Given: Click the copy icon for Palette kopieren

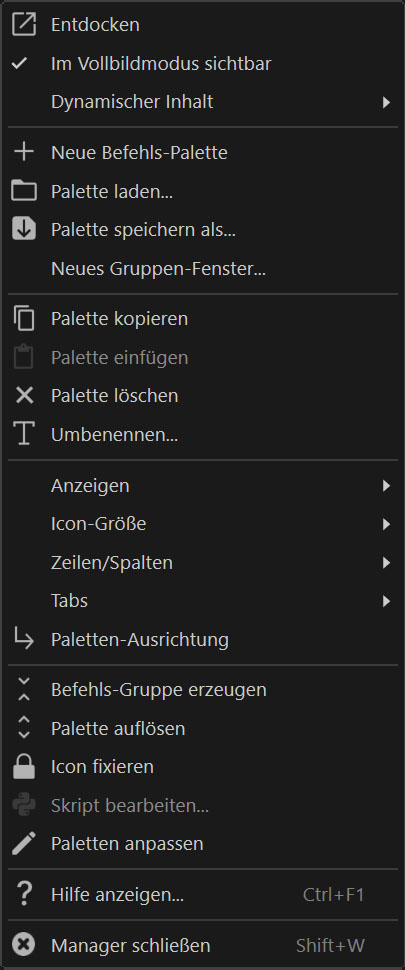Looking at the screenshot, I should (24, 319).
